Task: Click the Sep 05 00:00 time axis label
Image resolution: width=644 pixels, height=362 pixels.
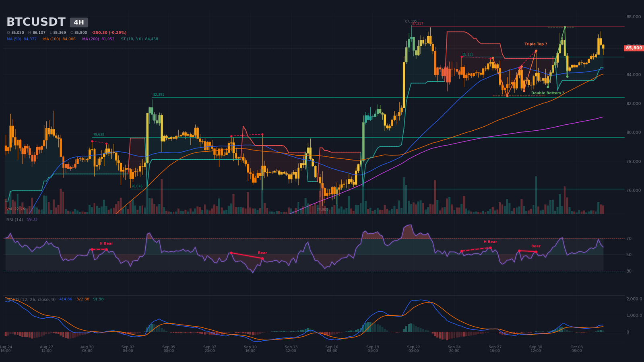Action: pos(169,349)
